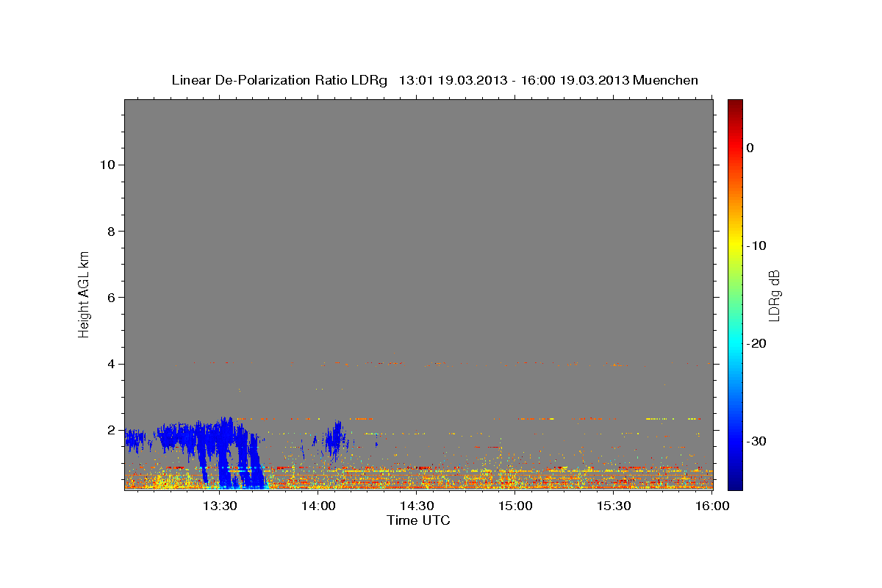
Task: Click the blue echo at the plot's left edge
Action: (136, 440)
